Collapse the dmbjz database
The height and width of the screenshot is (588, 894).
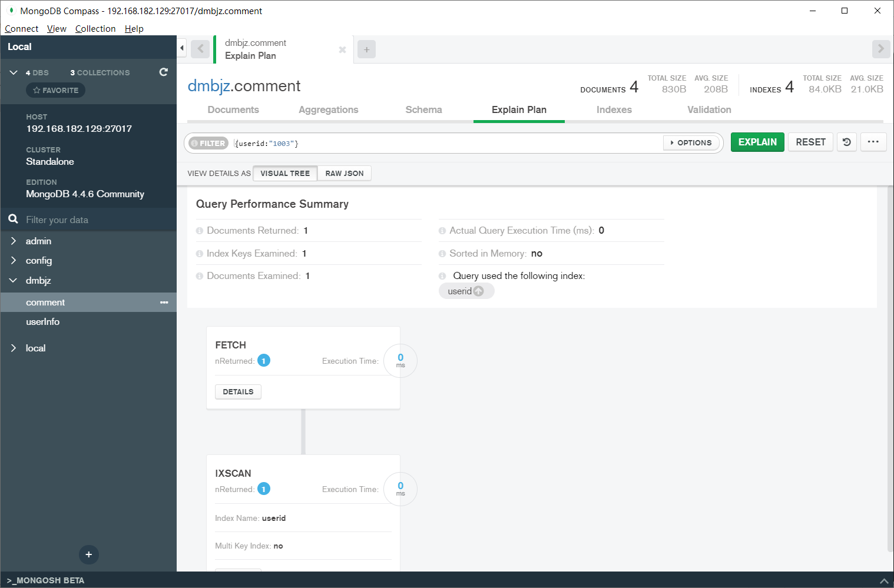pos(13,280)
